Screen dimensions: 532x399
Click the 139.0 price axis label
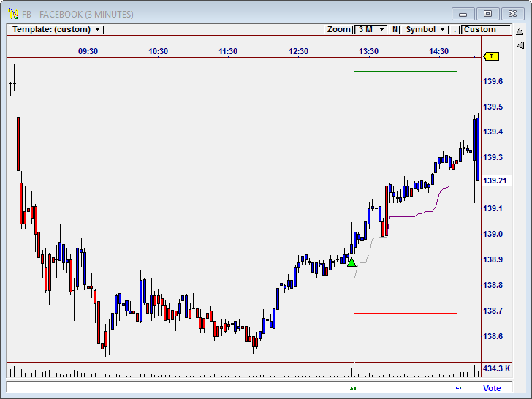(x=493, y=234)
